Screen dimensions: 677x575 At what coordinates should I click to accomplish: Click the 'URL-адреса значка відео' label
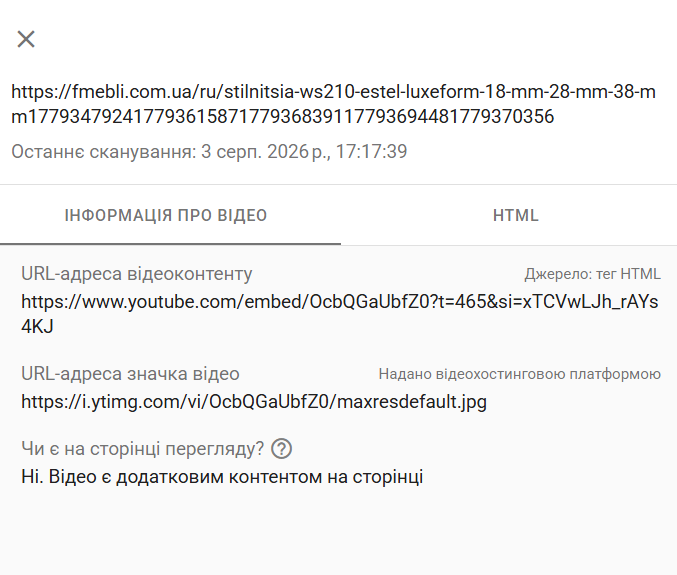pyautogui.click(x=130, y=374)
